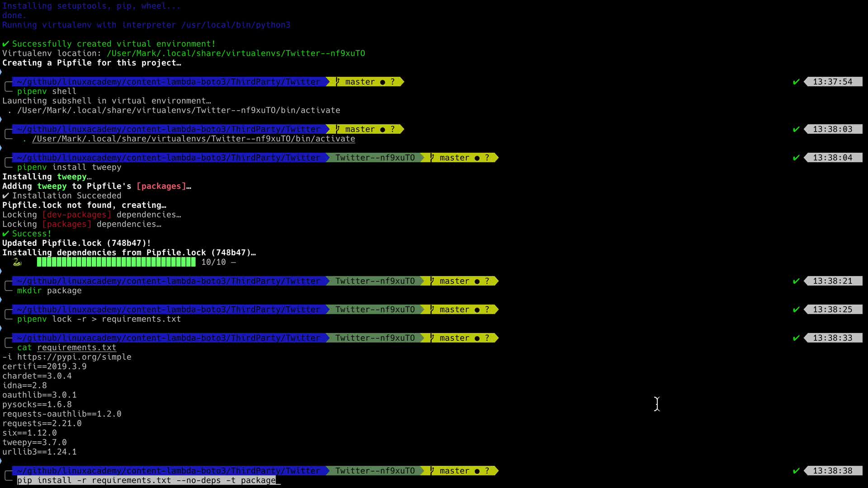Click the 13:38:21 timestamp badge
868x488 pixels.
[x=832, y=281]
